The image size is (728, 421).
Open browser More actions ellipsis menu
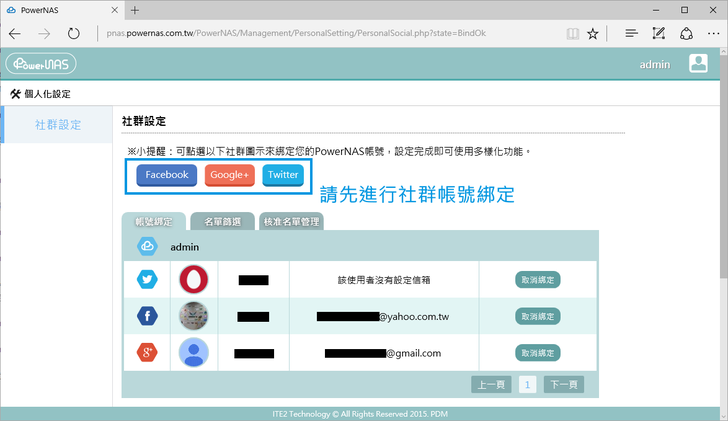(x=711, y=33)
